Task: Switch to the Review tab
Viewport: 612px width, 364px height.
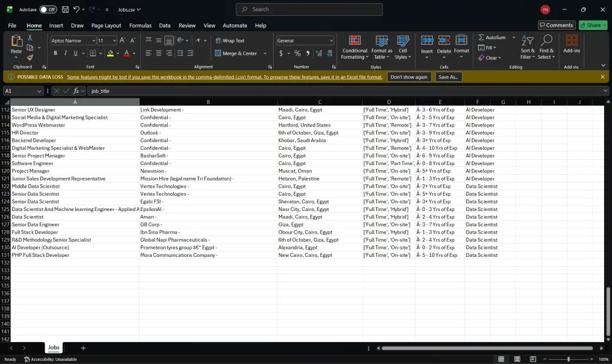Action: tap(187, 25)
